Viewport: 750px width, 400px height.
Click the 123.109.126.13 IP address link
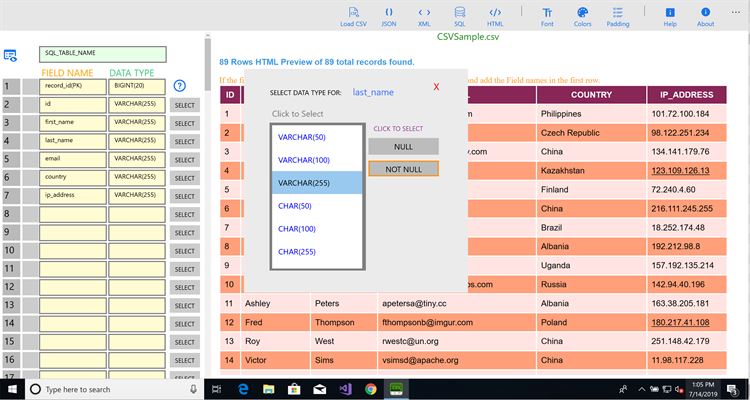(680, 171)
